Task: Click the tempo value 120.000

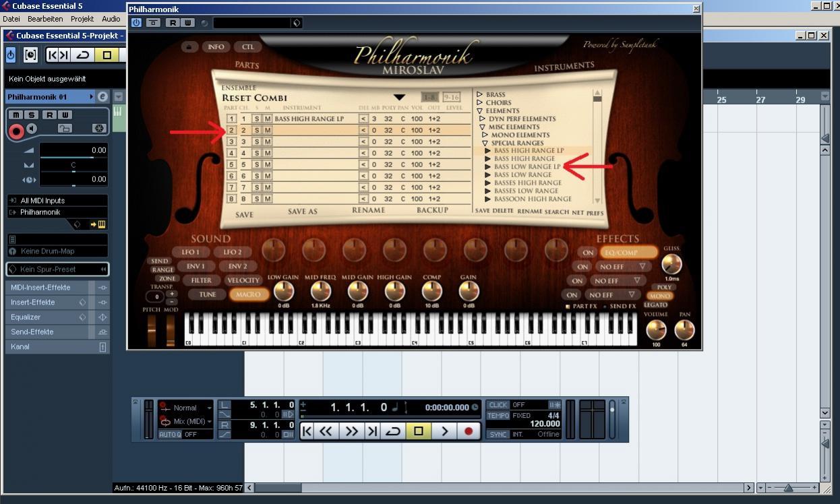Action: [545, 424]
